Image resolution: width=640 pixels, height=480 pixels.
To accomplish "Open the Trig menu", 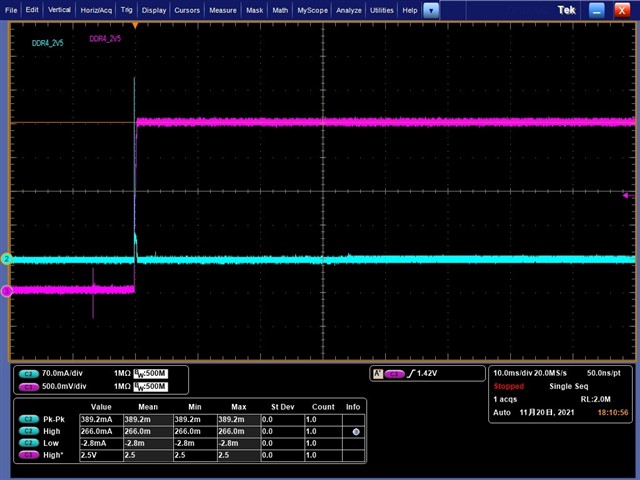I will (x=127, y=10).
